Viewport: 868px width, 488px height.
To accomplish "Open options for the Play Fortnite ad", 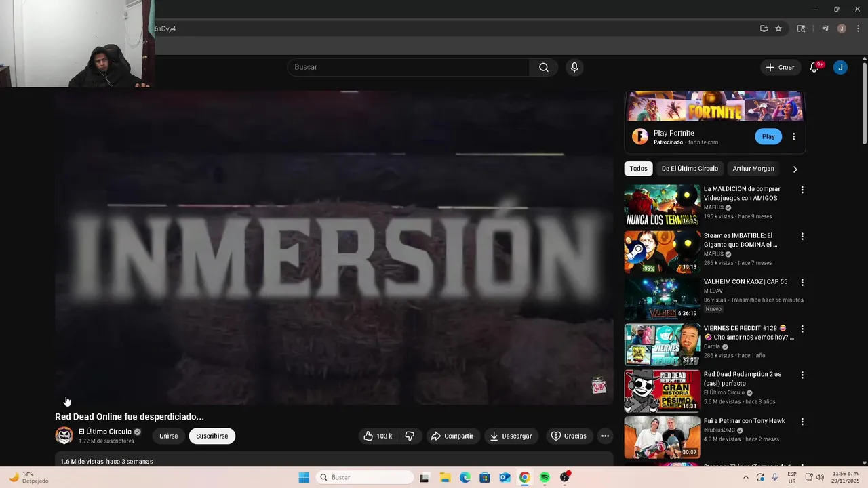I will (793, 136).
